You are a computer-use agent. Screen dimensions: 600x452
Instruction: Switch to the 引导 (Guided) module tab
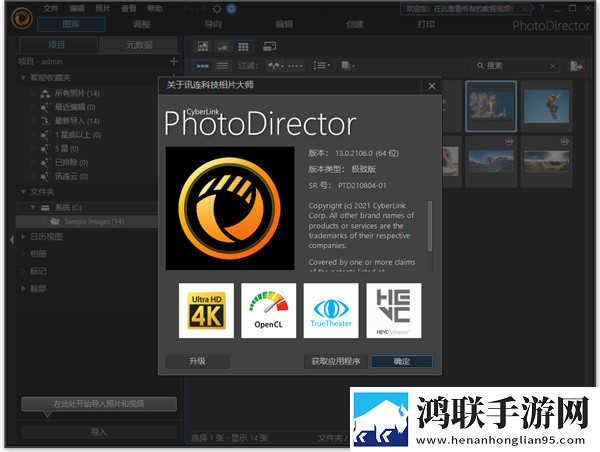(x=213, y=24)
